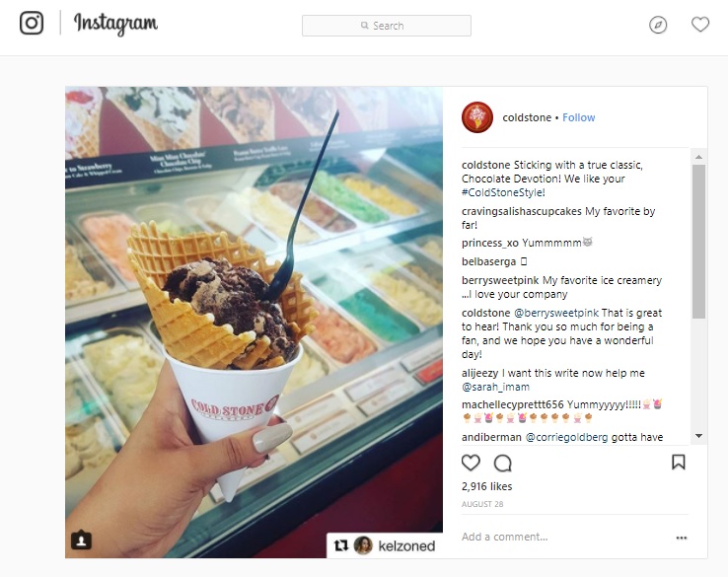Viewport: 728px width, 577px height.
Task: Open the Explore compass icon
Action: click(658, 25)
